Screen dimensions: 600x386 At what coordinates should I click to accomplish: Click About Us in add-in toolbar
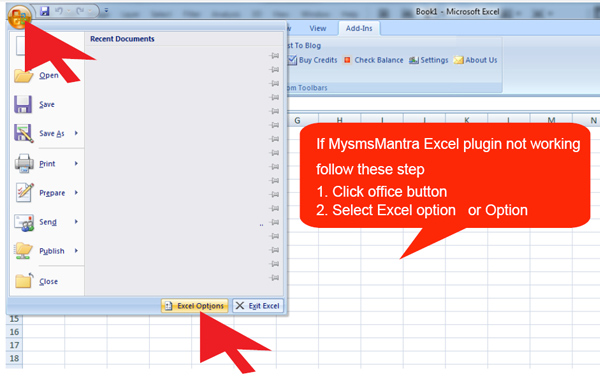click(x=475, y=60)
